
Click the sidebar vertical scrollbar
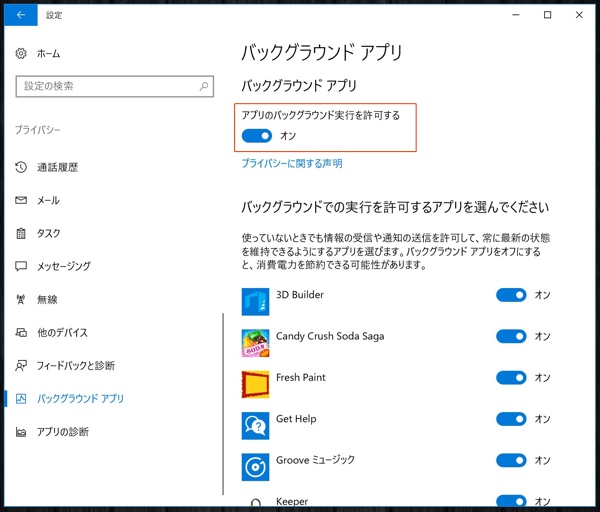coord(223,404)
